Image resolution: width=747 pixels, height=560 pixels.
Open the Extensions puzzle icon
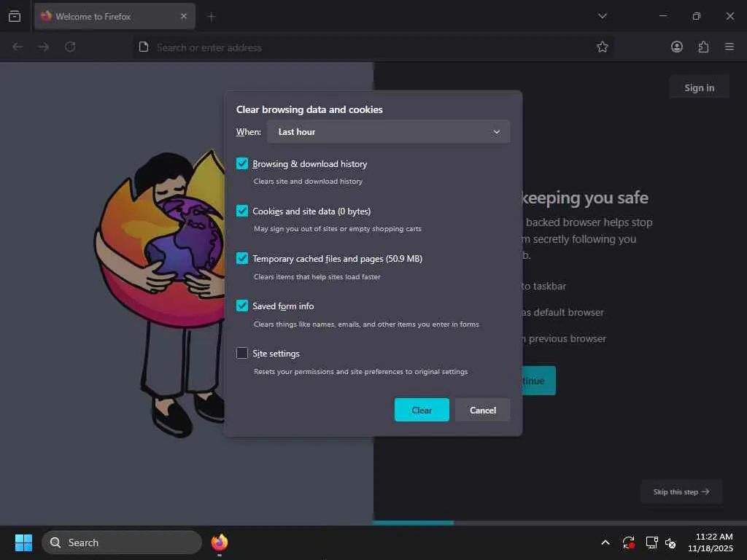tap(703, 47)
